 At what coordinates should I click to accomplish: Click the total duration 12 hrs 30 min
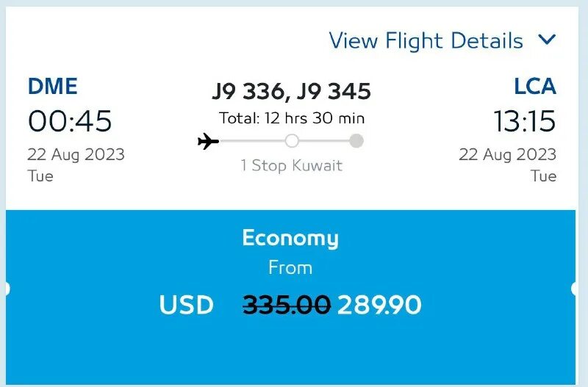tap(292, 117)
